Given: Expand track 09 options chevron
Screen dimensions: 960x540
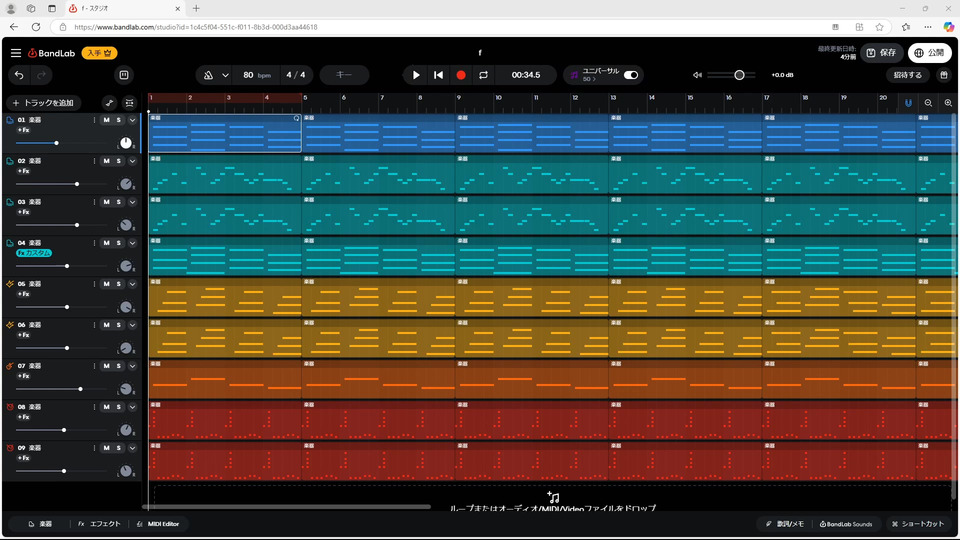Looking at the screenshot, I should point(132,448).
